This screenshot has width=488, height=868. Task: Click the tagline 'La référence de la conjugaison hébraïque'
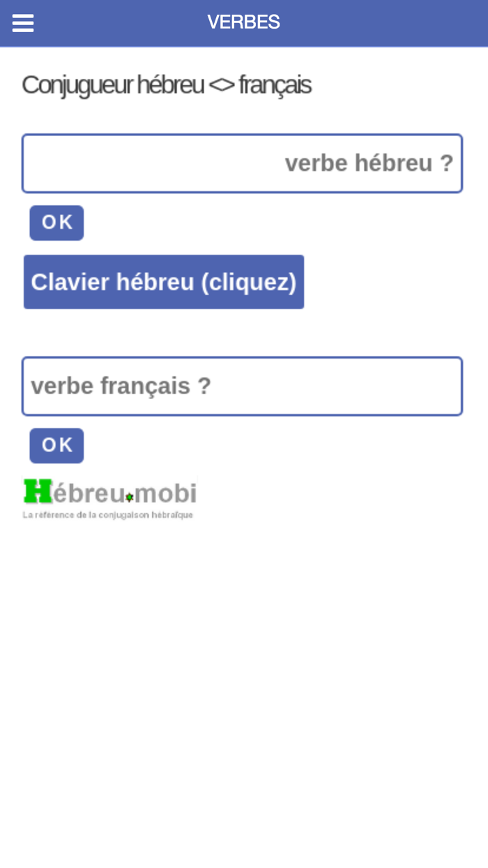point(108,514)
